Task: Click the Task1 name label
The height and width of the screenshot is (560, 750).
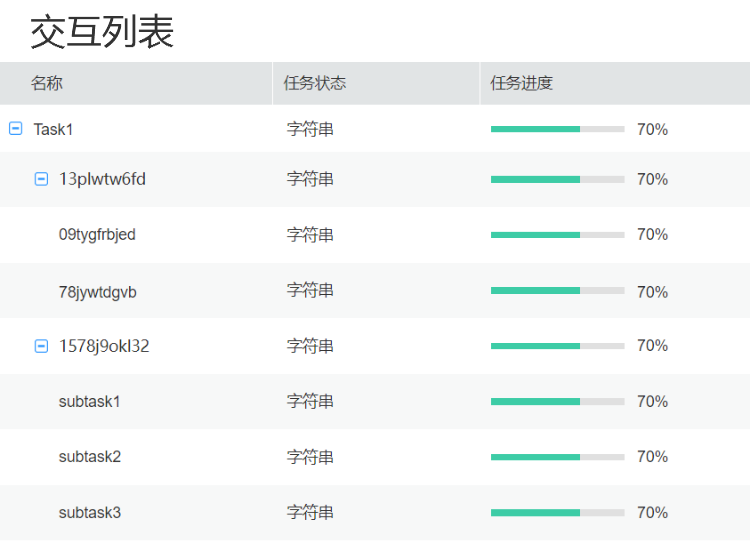Action: click(53, 129)
